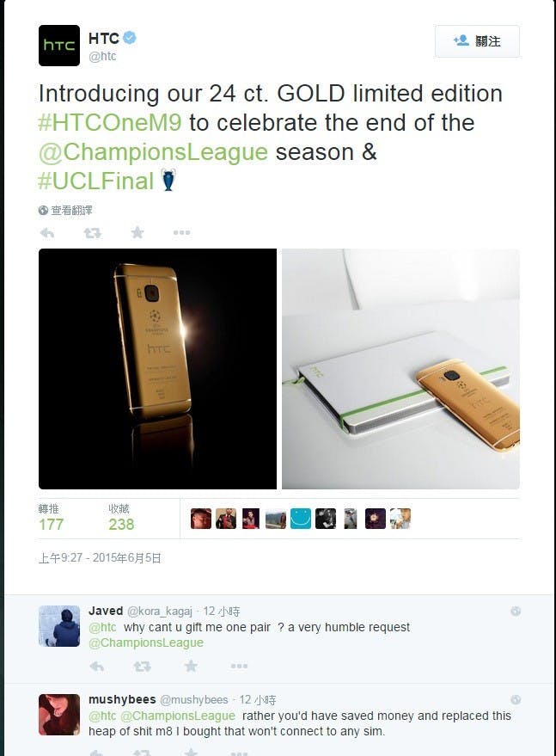Open the #HTCOneM9 hashtag
The width and height of the screenshot is (556, 756).
[x=110, y=122]
